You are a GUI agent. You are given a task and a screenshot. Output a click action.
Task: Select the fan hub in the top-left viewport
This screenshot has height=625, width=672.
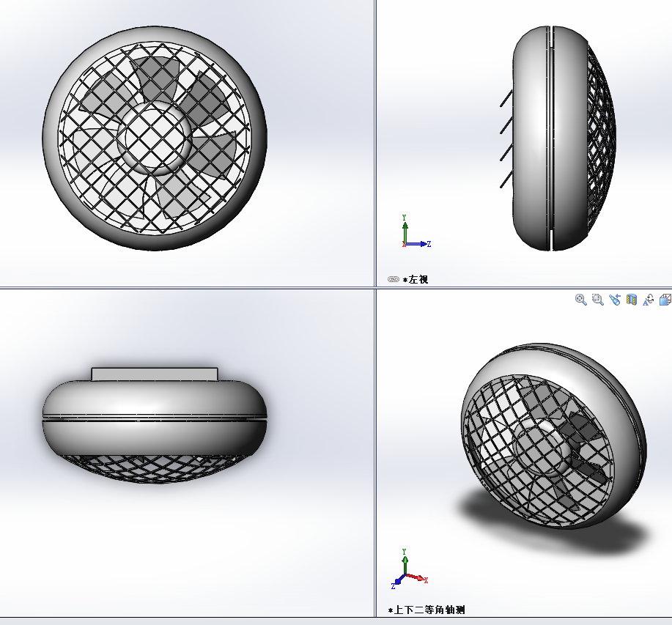pos(155,138)
